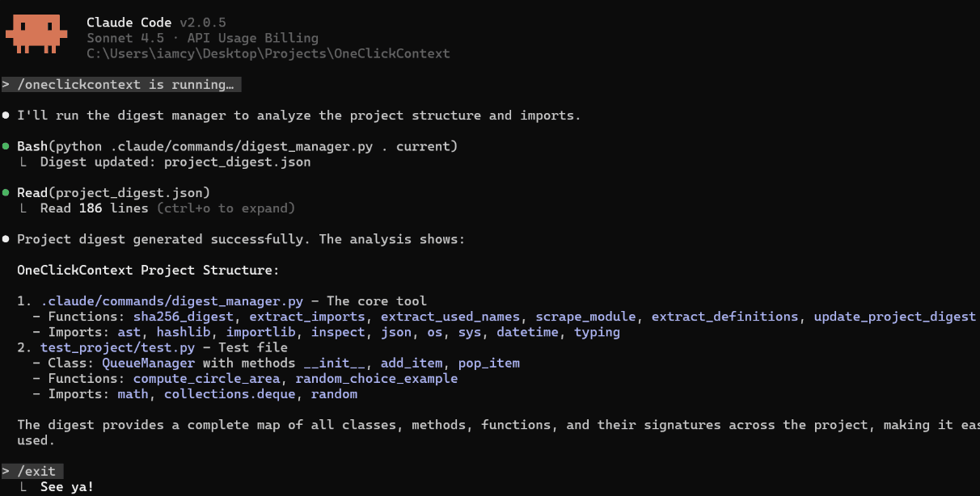Click the green status dot beside Bash command
980x496 pixels.
(6, 146)
